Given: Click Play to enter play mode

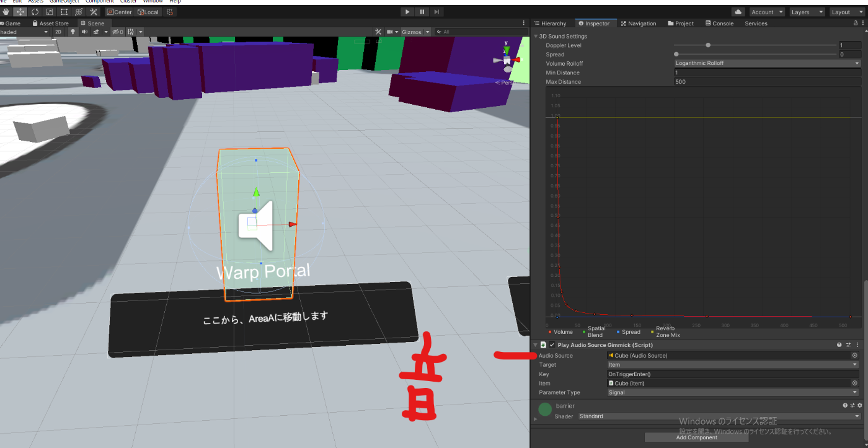Looking at the screenshot, I should coord(407,12).
